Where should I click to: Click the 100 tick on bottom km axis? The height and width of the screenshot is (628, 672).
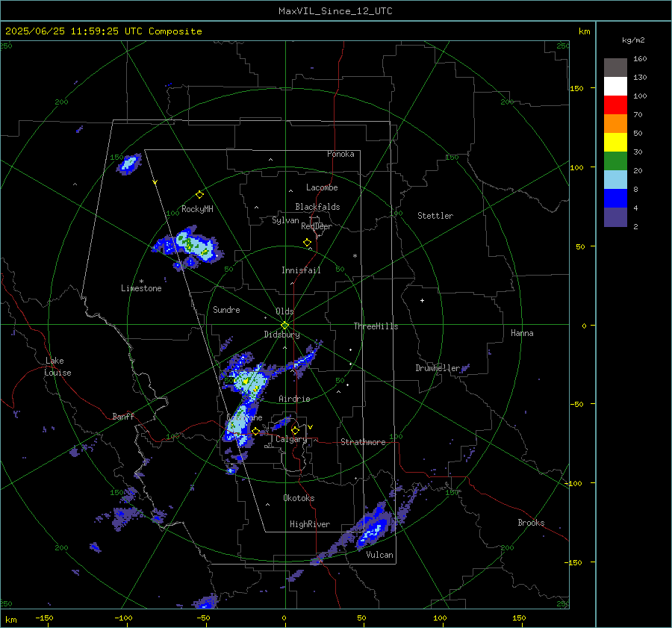click(440, 618)
